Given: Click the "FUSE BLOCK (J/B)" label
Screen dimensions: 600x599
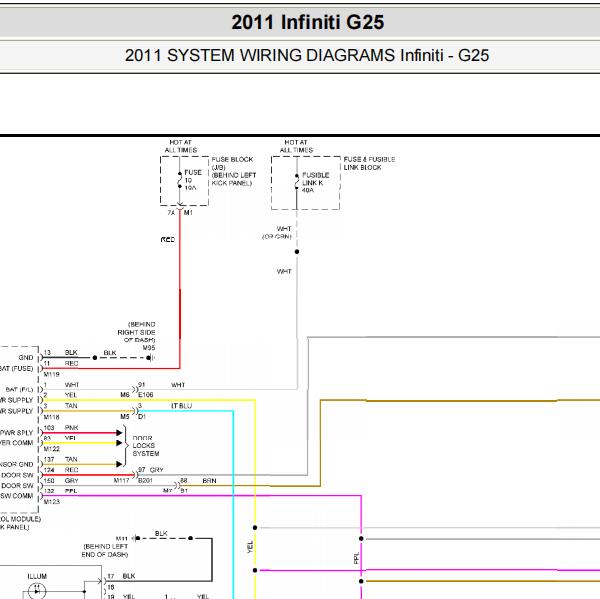Looking at the screenshot, I should [232, 163].
